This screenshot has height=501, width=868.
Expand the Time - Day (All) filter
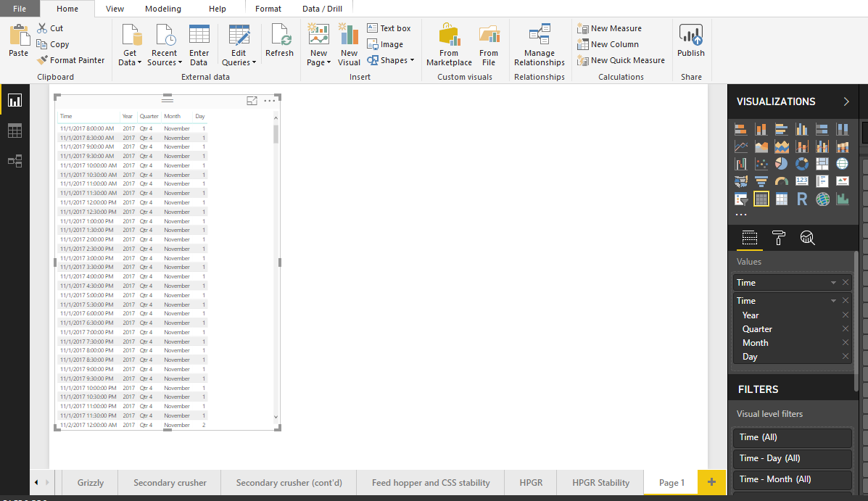pyautogui.click(x=792, y=458)
